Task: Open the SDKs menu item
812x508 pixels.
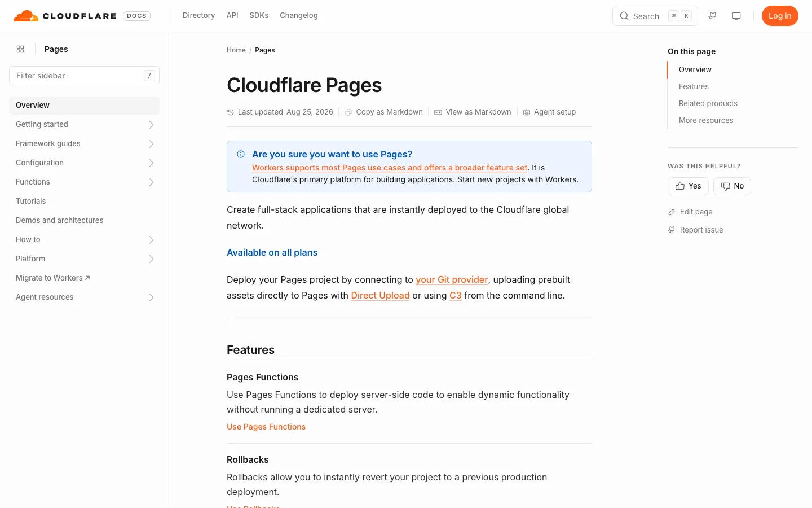Action: coord(259,16)
